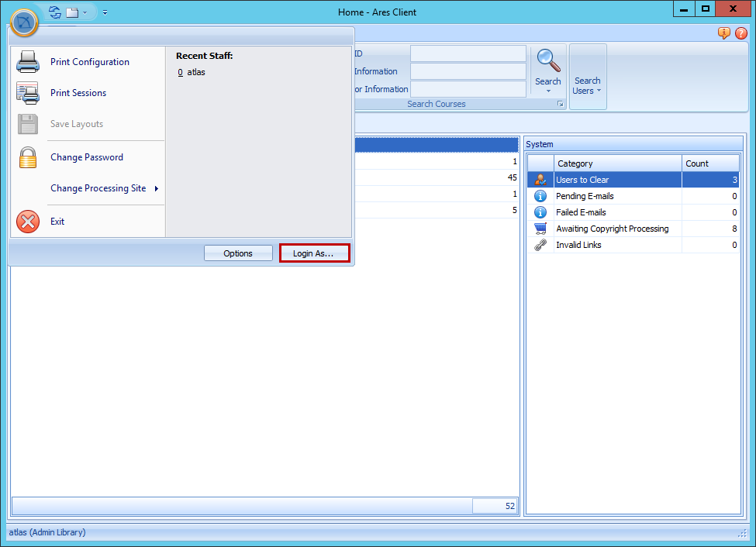Viewport: 756px width, 547px height.
Task: Open the Search Courses dialog launcher
Action: (x=561, y=103)
